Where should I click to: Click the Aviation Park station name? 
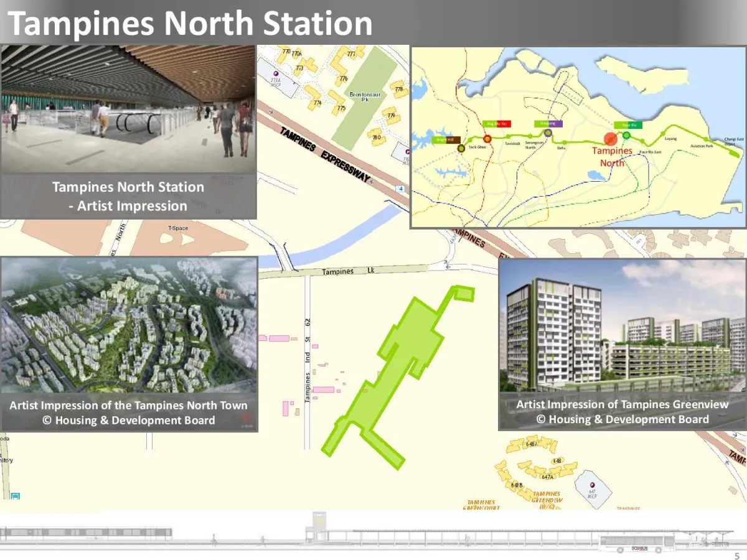[702, 146]
